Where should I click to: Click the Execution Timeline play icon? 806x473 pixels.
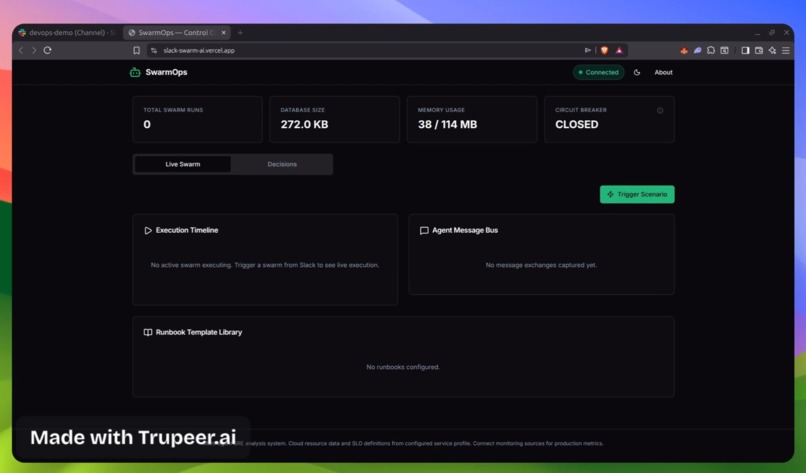coord(148,230)
